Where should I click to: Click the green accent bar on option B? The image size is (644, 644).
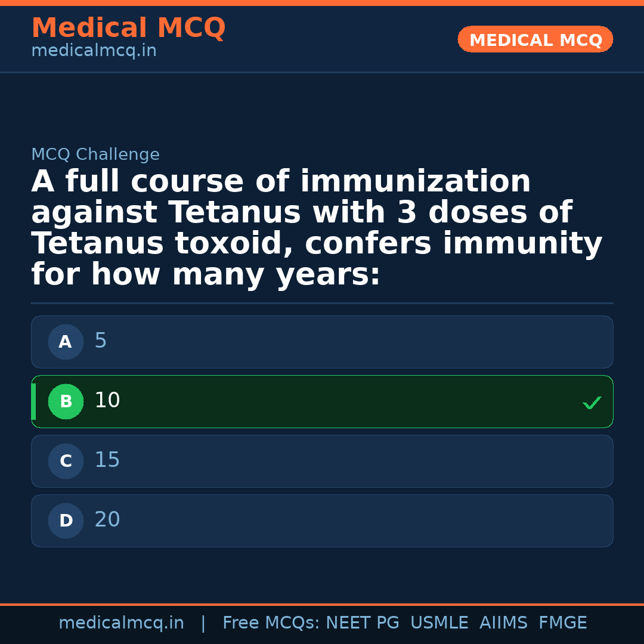(33, 402)
